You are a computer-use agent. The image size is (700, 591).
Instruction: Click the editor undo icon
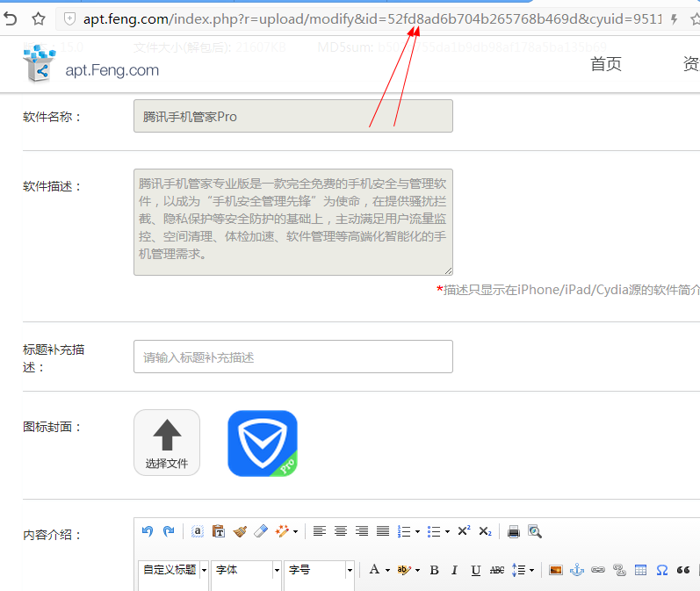[x=148, y=531]
